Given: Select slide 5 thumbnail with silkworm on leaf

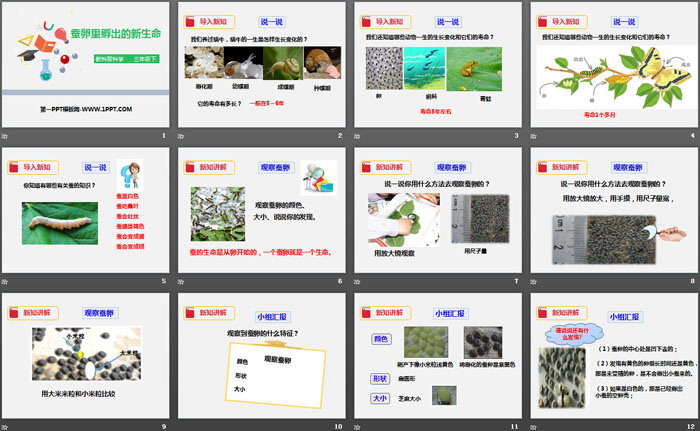Looking at the screenshot, I should click(85, 210).
